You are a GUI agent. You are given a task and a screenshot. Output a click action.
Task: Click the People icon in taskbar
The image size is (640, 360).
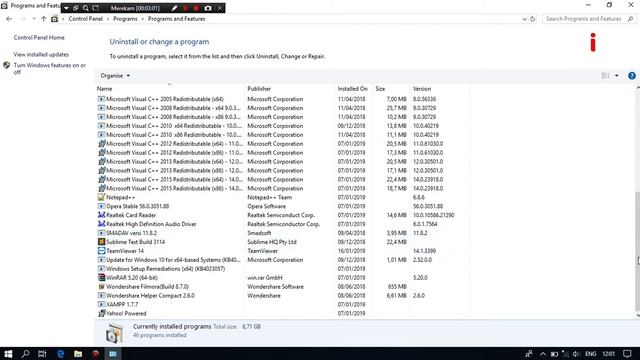(529, 353)
